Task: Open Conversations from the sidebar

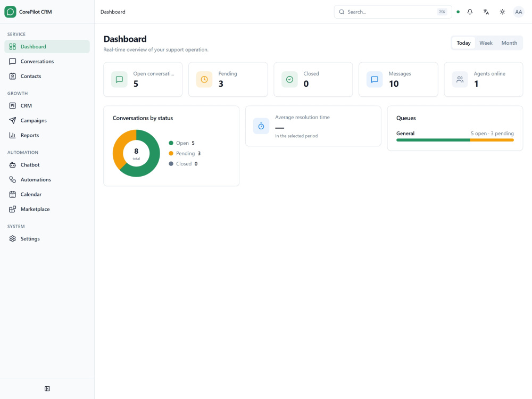Action: click(47, 61)
